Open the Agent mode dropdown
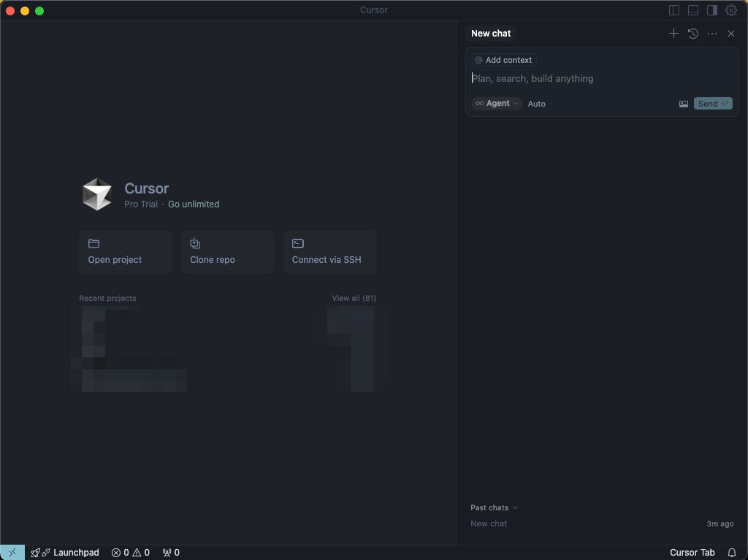748x560 pixels. tap(497, 104)
